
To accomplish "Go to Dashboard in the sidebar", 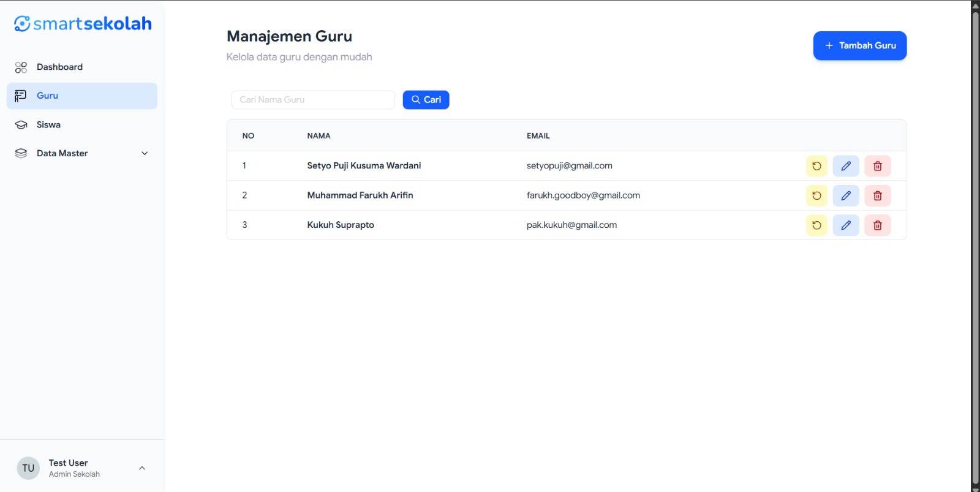I will (59, 67).
